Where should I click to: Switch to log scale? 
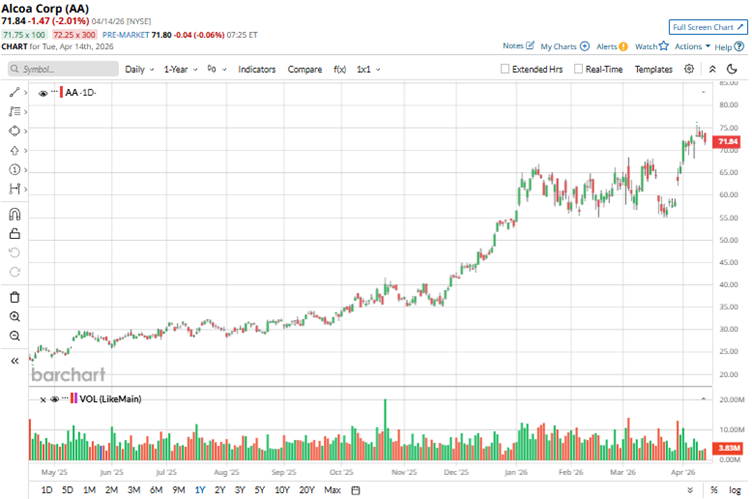coord(735,490)
